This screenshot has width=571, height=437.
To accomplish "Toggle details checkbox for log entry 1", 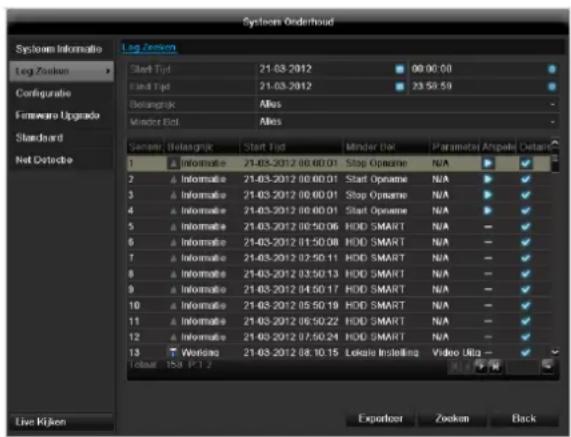I will coord(525,163).
